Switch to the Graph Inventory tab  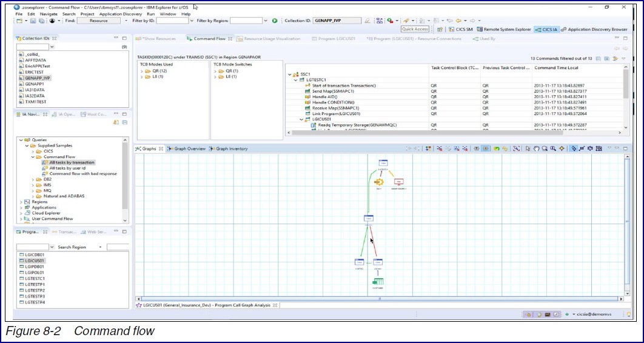pyautogui.click(x=230, y=148)
